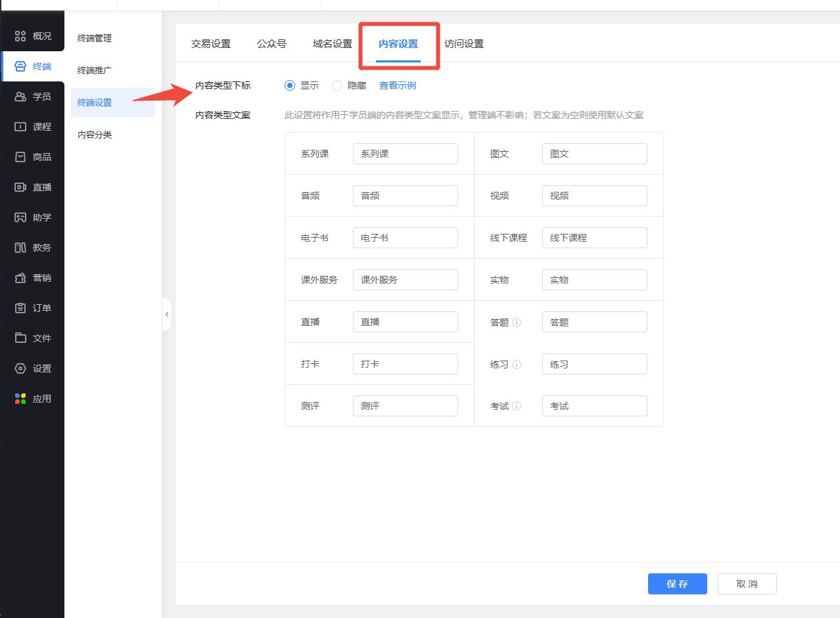Open the 课程 courses sidebar icon
This screenshot has width=840, height=618.
(20, 127)
